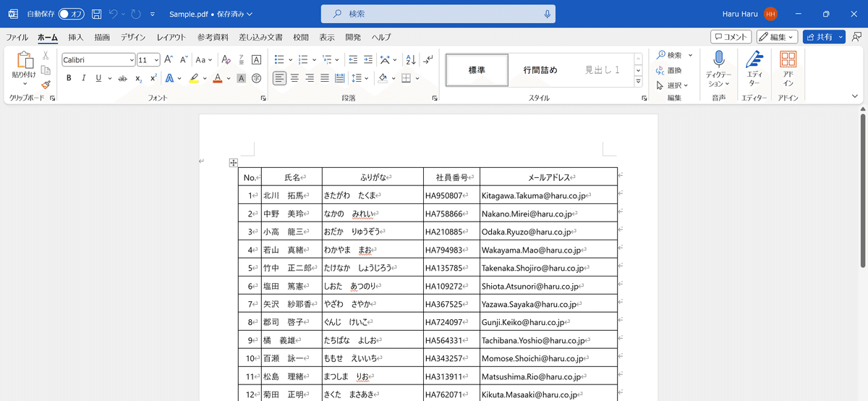Open the Dictation (ディクテーション) dropdown
Image resolution: width=868 pixels, height=401 pixels.
tap(718, 83)
